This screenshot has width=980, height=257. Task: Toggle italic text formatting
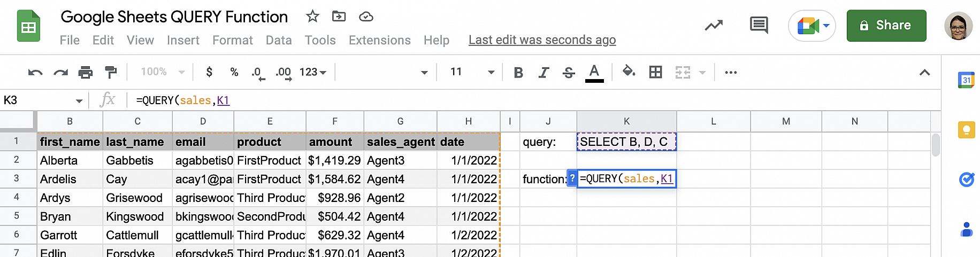[x=543, y=72]
